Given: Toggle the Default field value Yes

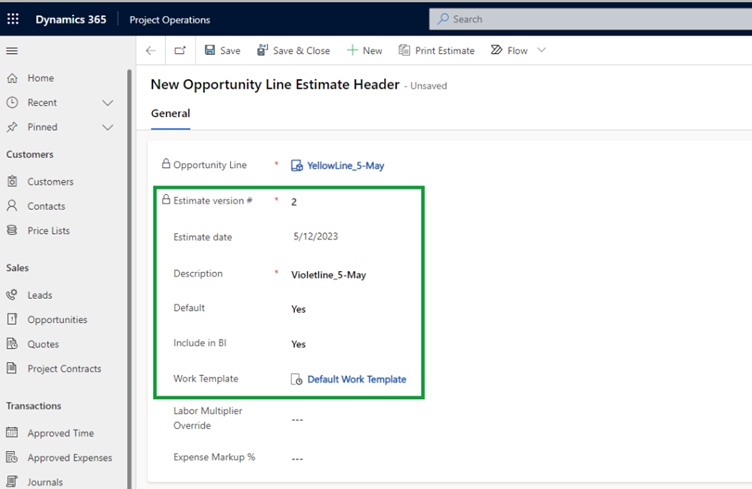Looking at the screenshot, I should coord(298,309).
